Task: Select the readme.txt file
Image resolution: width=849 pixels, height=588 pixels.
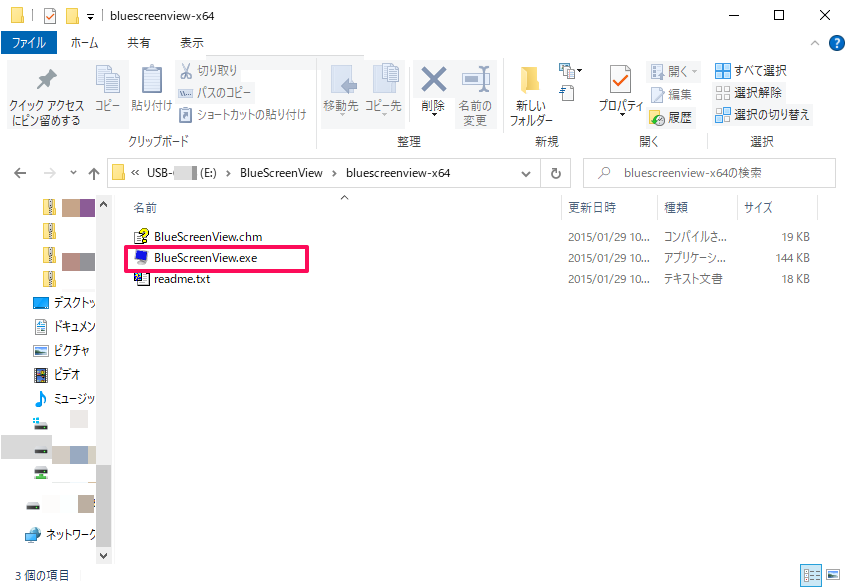Action: click(x=182, y=279)
